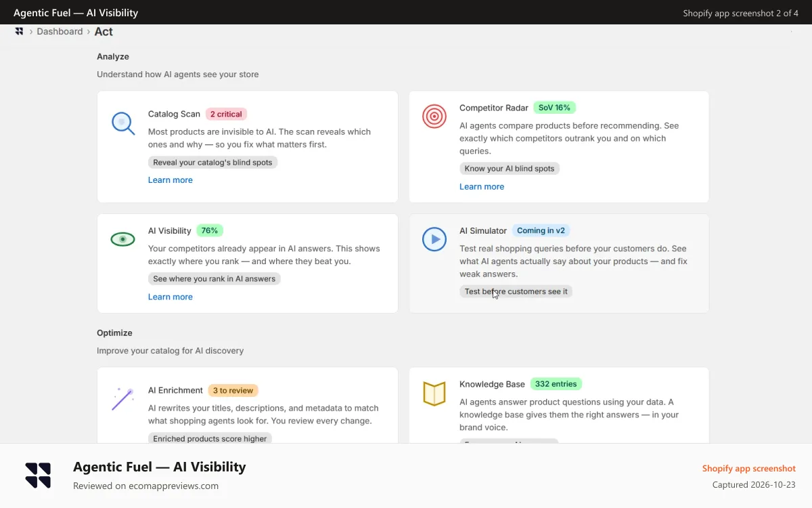Image resolution: width=812 pixels, height=508 pixels.
Task: Click the 'Captured 2026-10-23' text
Action: coord(754,485)
